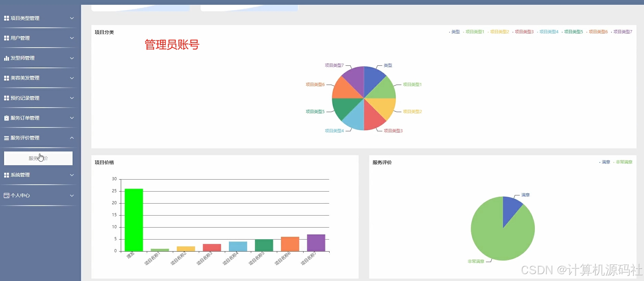Toggle 项目类型5 legend entry

tap(572, 32)
